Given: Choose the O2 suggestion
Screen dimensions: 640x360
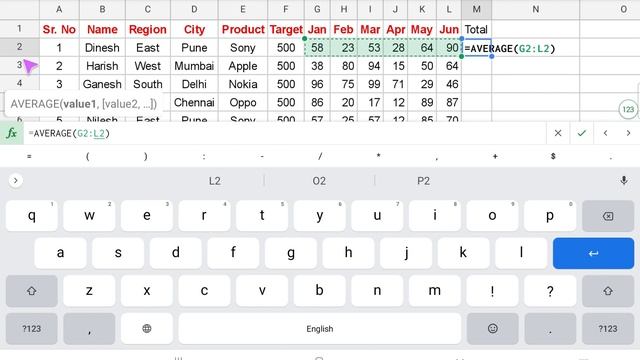Looking at the screenshot, I should coord(319,181).
